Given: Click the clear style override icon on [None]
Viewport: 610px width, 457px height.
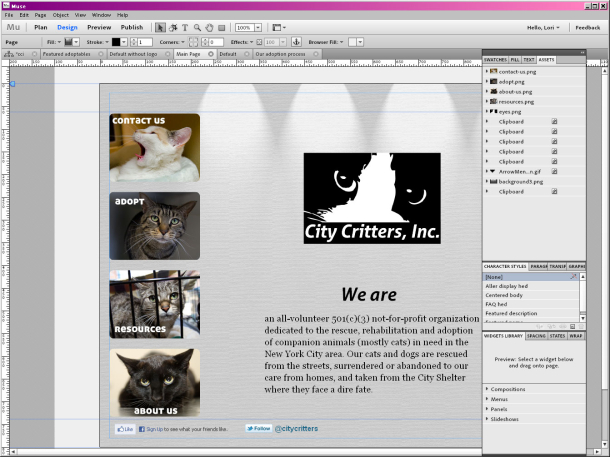Looking at the screenshot, I should [573, 277].
